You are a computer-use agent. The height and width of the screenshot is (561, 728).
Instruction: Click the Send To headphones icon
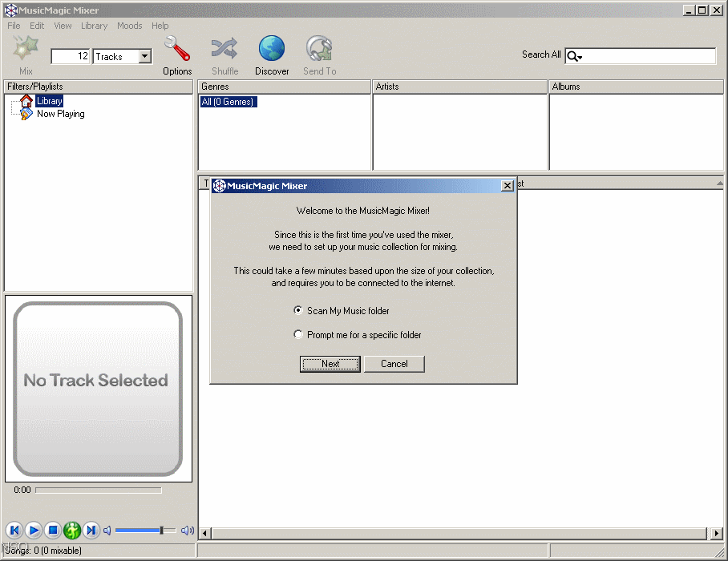(319, 48)
